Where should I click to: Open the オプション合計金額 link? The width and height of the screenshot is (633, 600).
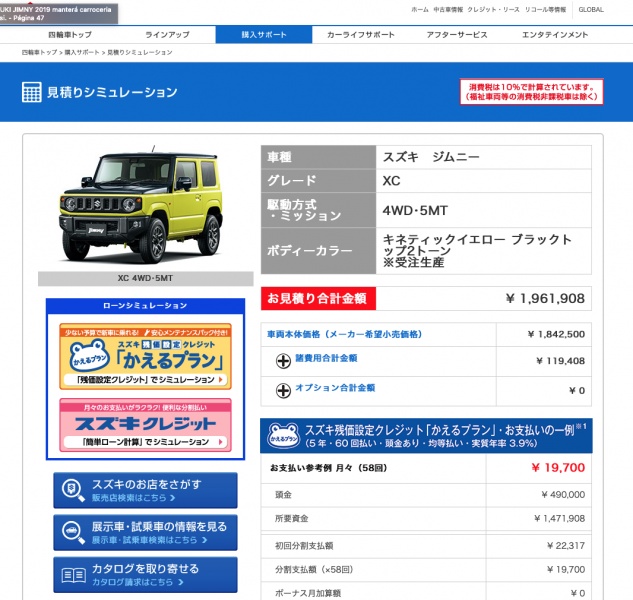(x=335, y=388)
